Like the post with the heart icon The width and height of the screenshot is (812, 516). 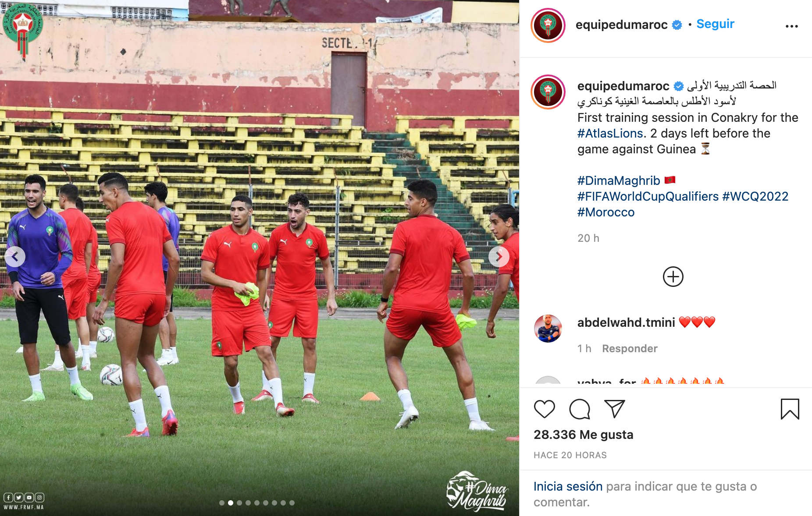(544, 409)
